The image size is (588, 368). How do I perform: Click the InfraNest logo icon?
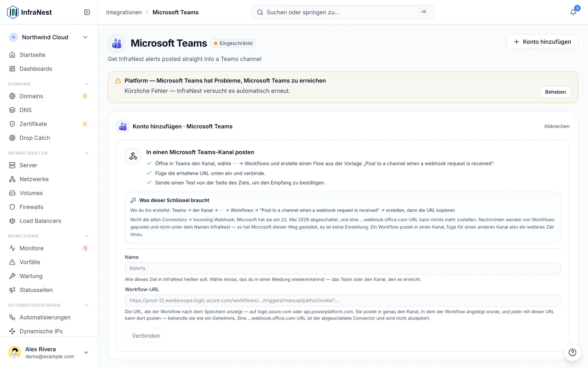(13, 12)
